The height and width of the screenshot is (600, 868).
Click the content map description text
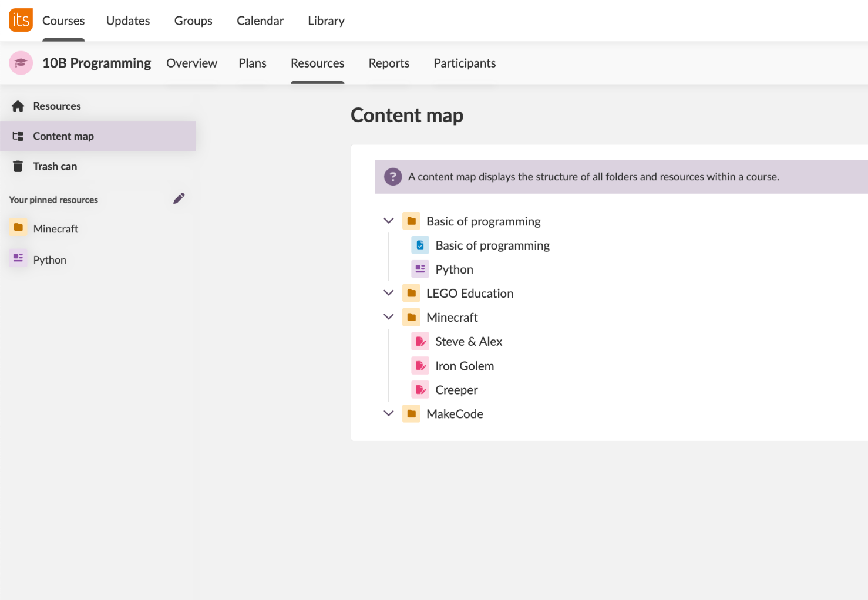(594, 177)
